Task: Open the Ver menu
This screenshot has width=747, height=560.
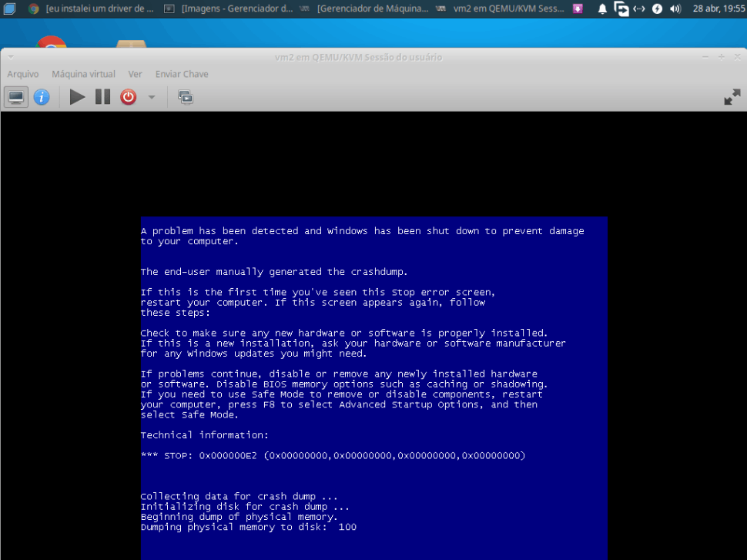Action: pos(136,74)
